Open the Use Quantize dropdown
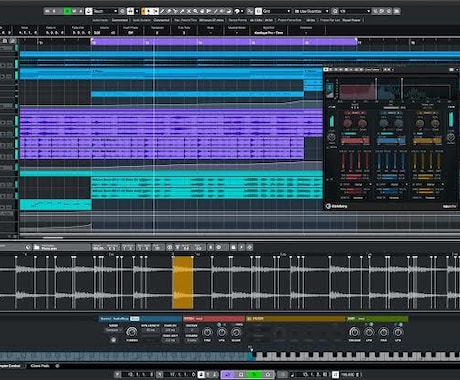 [312, 11]
